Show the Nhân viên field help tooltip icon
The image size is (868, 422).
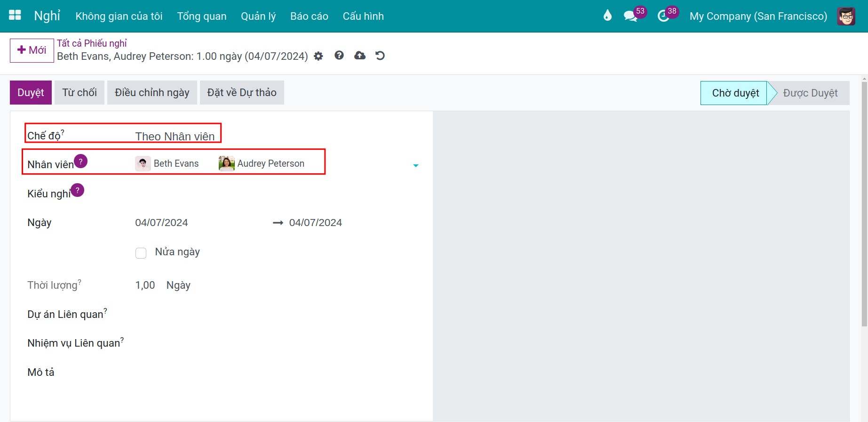coord(81,161)
